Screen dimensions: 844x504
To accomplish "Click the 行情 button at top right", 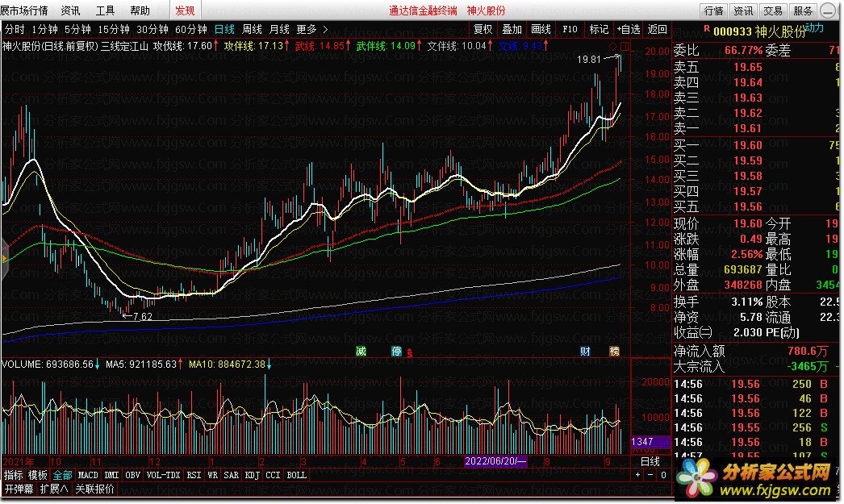I will click(714, 10).
